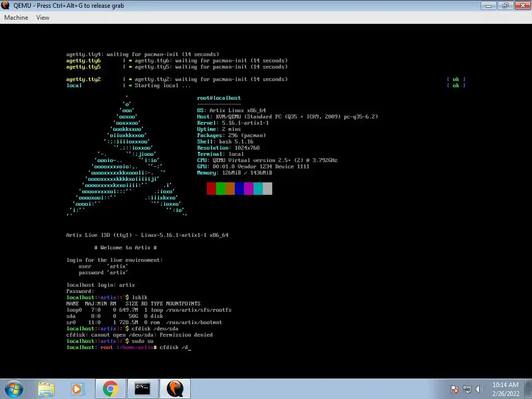The image size is (532, 399).
Task: Click the 'Memory: 126MiB / 1436MiB' line
Action: (x=235, y=173)
